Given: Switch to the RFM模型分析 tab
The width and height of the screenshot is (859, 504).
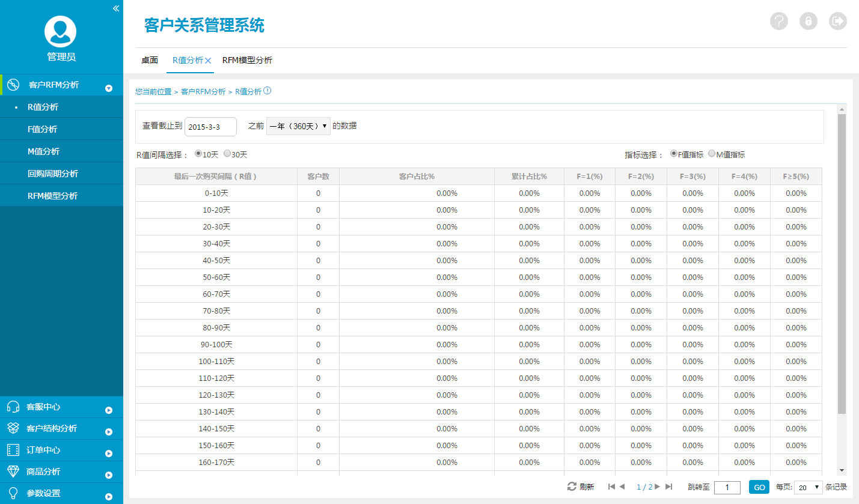Looking at the screenshot, I should [247, 61].
